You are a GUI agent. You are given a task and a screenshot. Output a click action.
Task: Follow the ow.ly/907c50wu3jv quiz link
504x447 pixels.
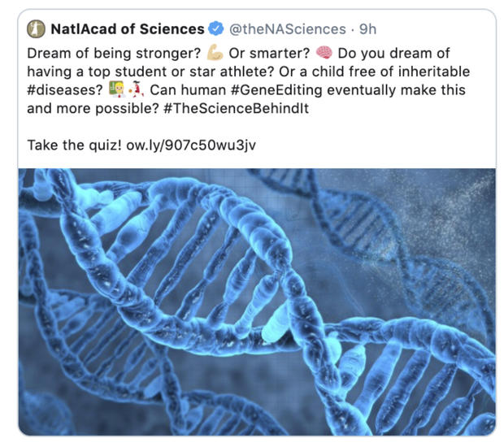[x=192, y=145]
